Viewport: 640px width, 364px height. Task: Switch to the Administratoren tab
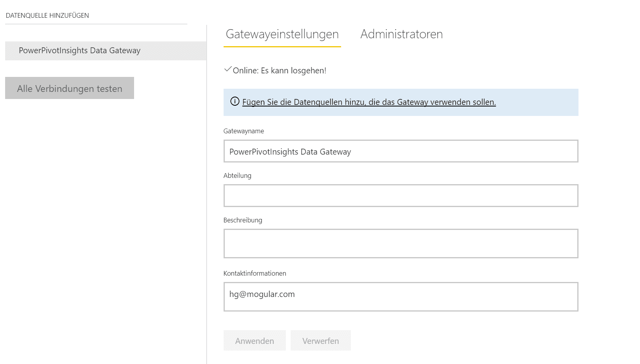pyautogui.click(x=401, y=34)
